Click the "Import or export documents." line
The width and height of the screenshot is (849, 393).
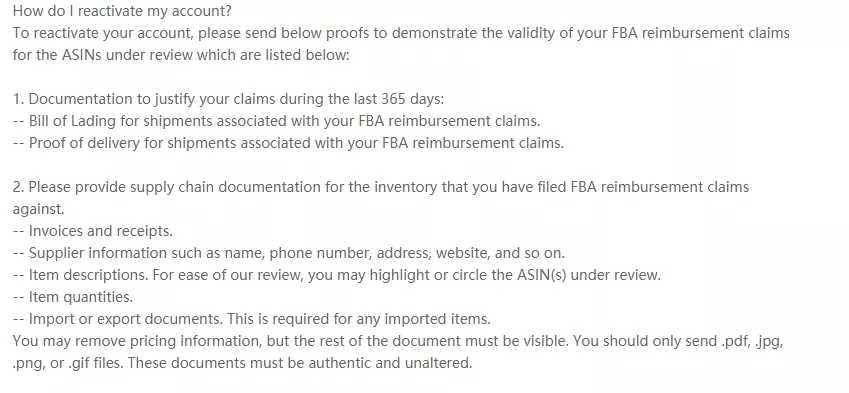coord(252,319)
